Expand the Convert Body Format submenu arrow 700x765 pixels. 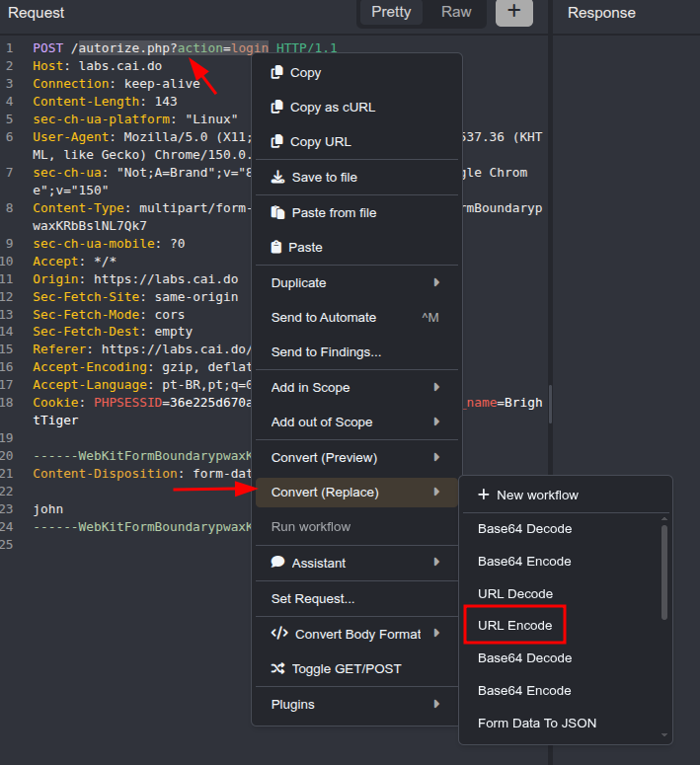436,634
